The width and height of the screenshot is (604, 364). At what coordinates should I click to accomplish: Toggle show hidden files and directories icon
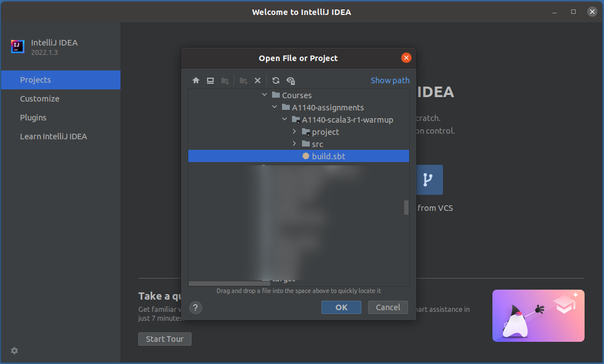click(290, 80)
